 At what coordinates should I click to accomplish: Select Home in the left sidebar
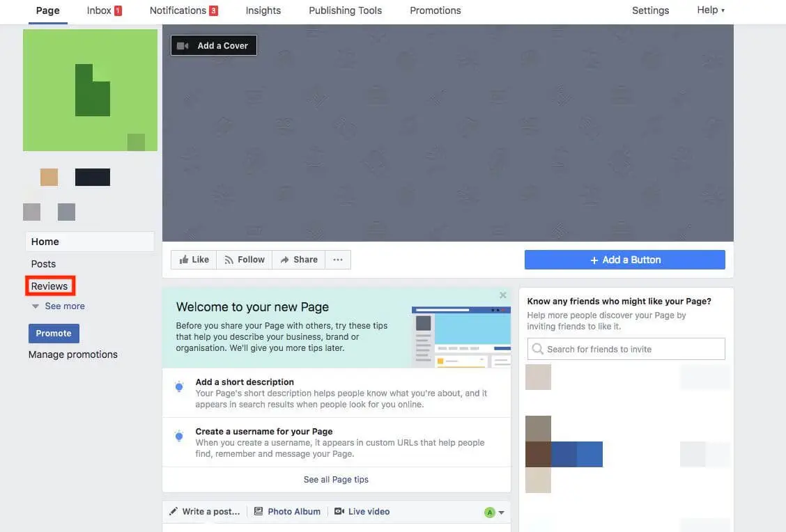pos(90,242)
